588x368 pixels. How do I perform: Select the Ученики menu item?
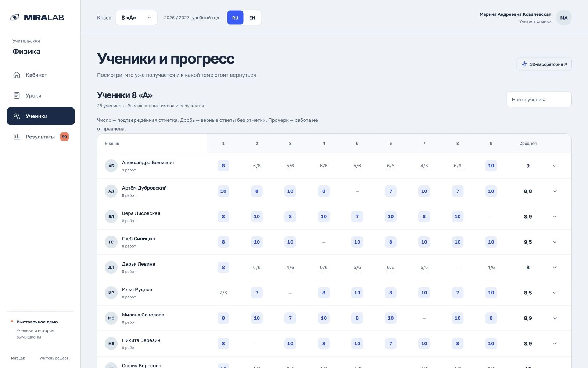(x=41, y=116)
